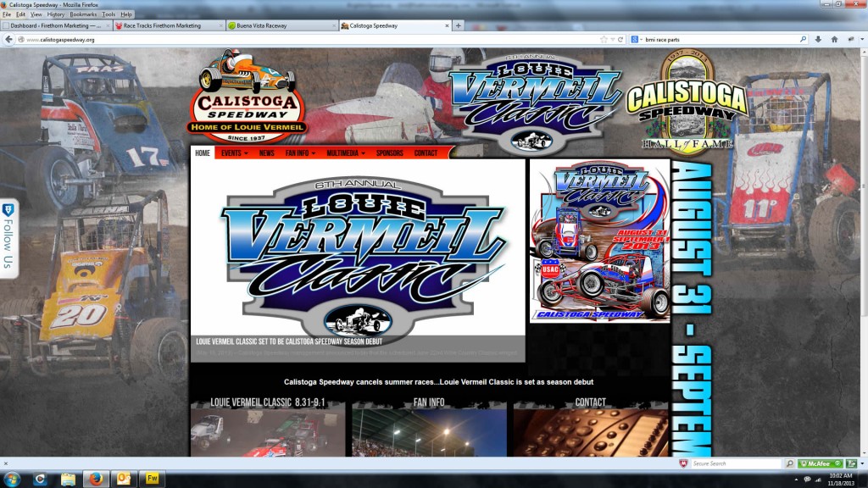This screenshot has height=488, width=868.
Task: Open the Bookmarks menu
Action: 83,14
